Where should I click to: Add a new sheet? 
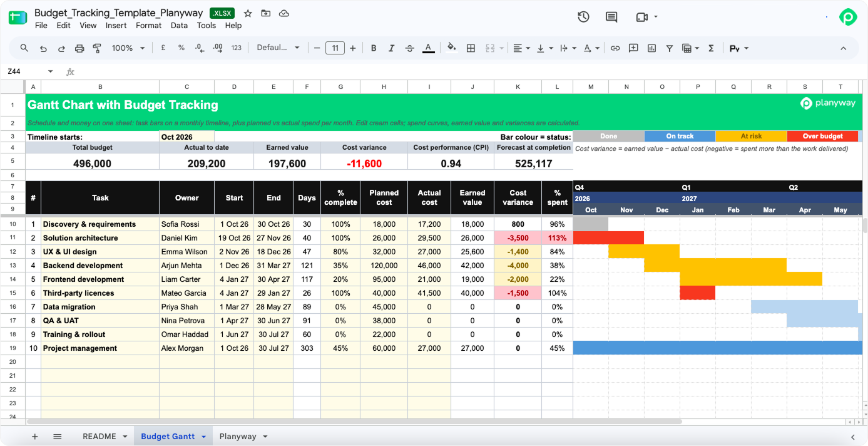point(34,437)
